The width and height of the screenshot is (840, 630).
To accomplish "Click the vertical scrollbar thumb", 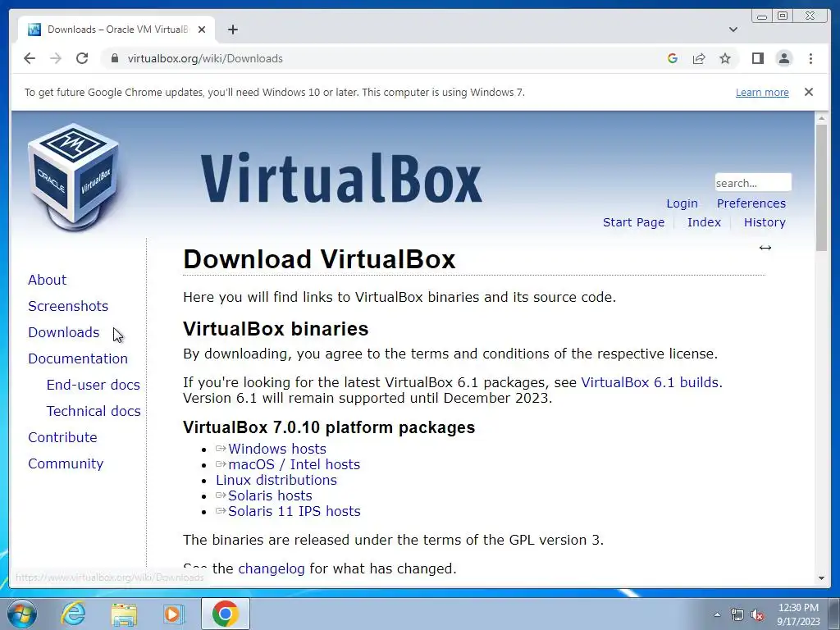I will click(x=821, y=188).
